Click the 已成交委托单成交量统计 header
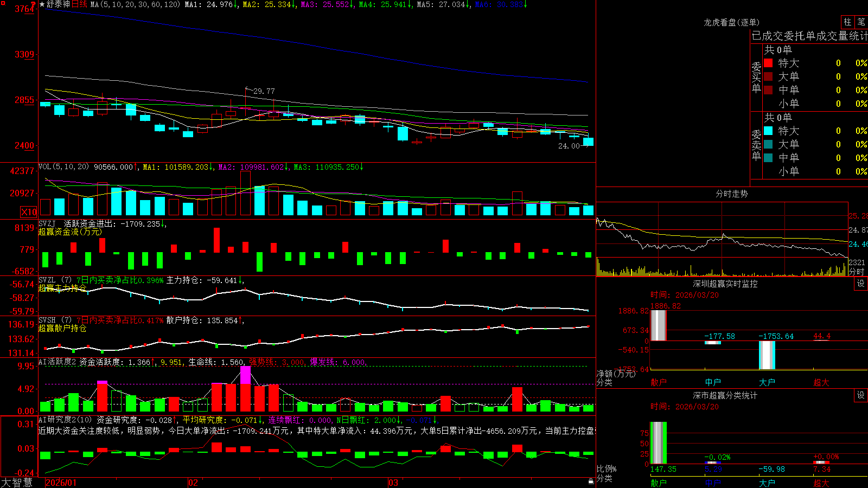This screenshot has width=868, height=488. 809,36
